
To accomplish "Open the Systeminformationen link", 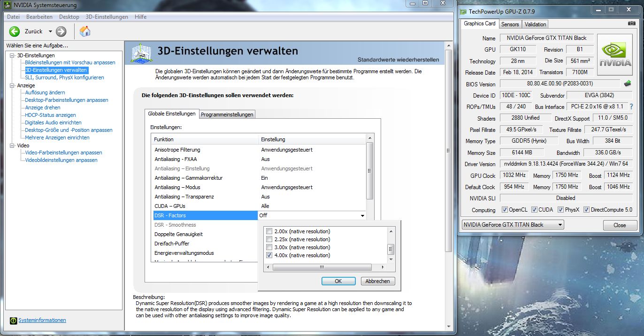I will tap(42, 320).
